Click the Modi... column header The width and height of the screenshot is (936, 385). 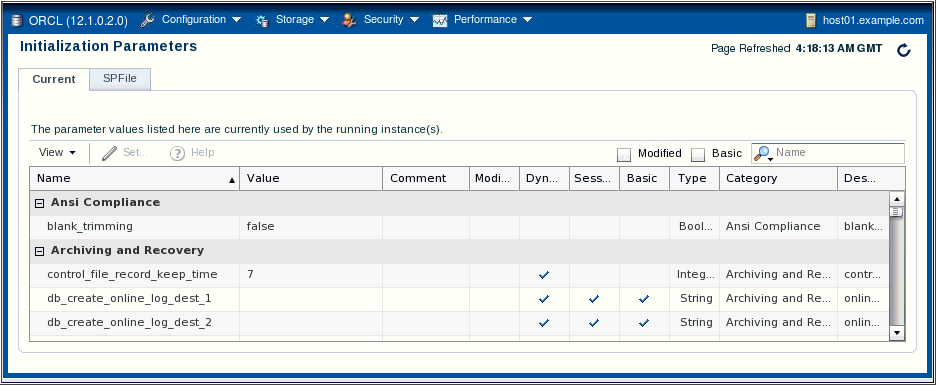tap(494, 178)
